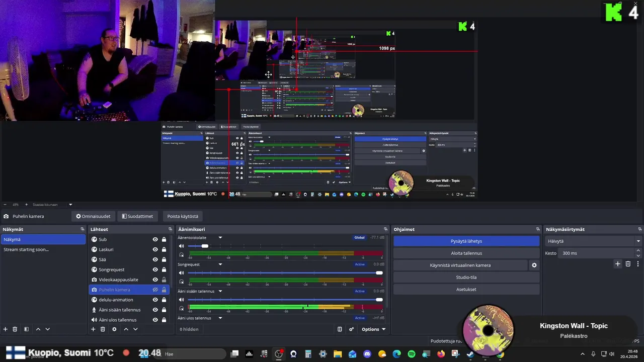Hide the delulu-animation source
Screen dimensions: 644x362
(x=155, y=300)
